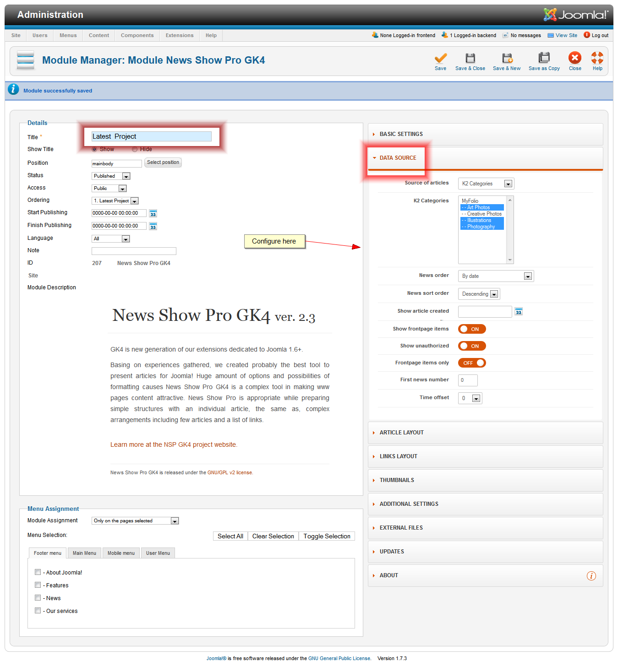Open the Access dropdown

tap(109, 189)
